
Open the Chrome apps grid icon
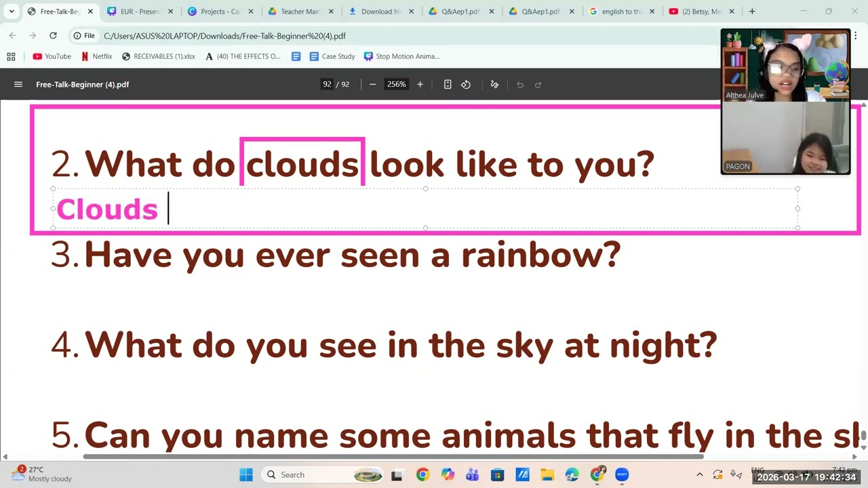11,56
